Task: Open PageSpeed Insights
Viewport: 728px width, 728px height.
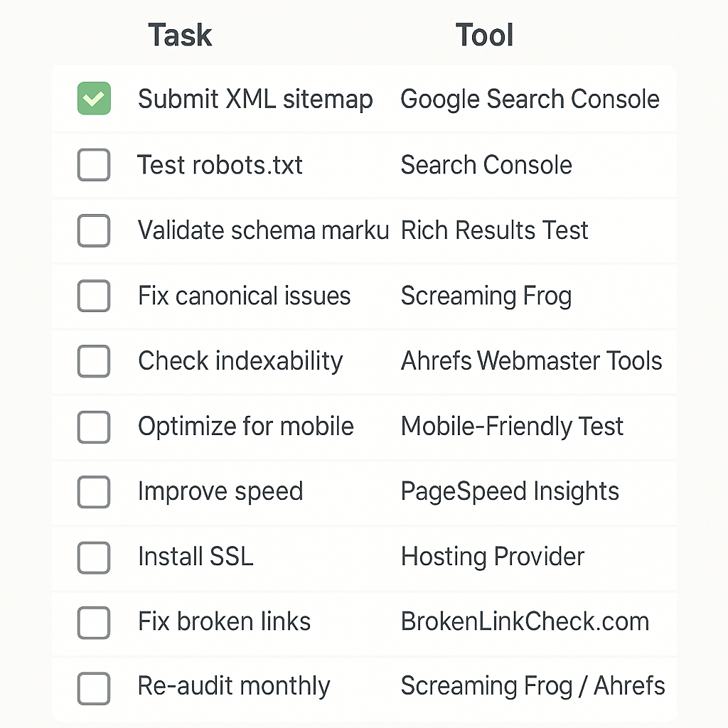Action: 510,491
